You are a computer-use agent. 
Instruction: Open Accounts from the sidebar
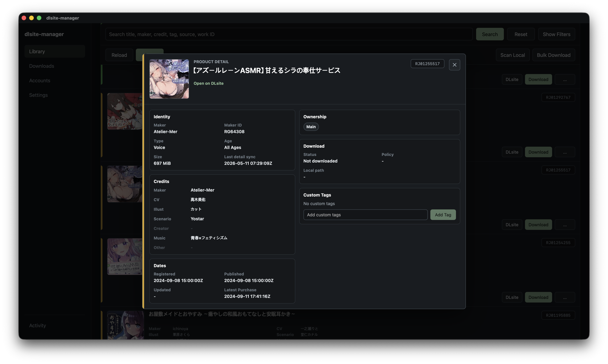coord(55,81)
